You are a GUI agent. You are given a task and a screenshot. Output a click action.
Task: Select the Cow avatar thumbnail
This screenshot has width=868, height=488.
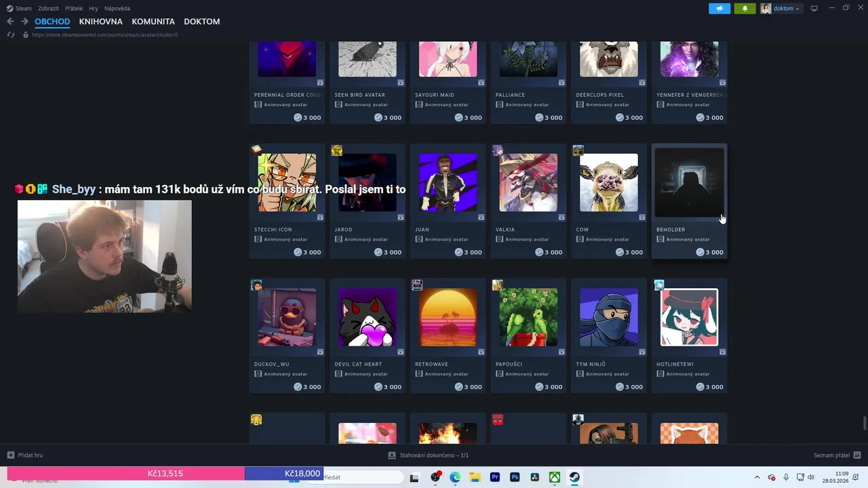coord(609,182)
